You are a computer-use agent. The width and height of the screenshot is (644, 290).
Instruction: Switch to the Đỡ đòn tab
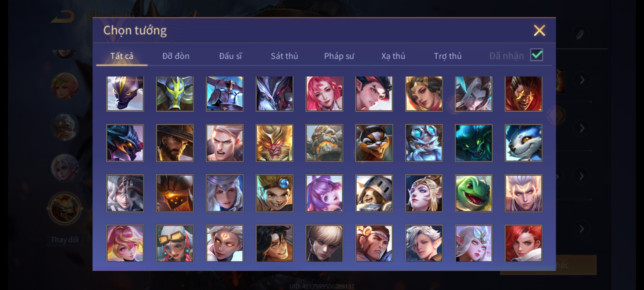click(x=176, y=56)
